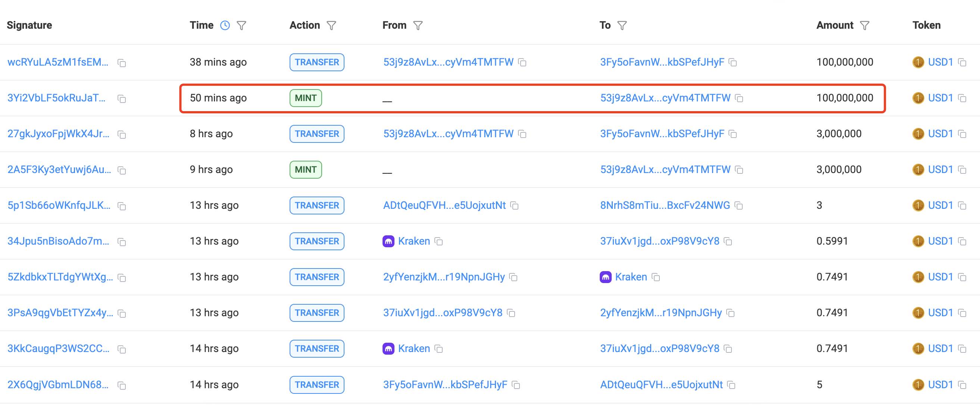Open To address ADtQeuQFVH...e5UojxutNt in last row
The image size is (980, 405).
[x=662, y=384]
